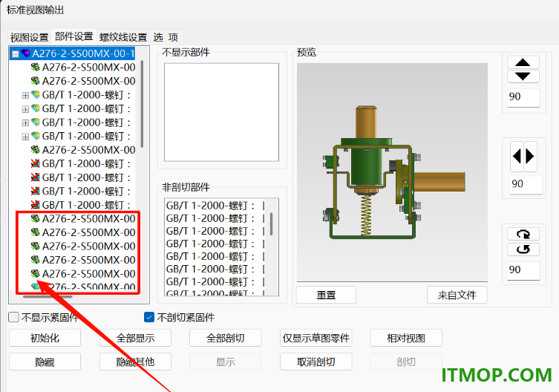This screenshot has height=392, width=559.
Task: Expand the second GB/T 1-2000-螺钉 tree node
Action: tap(25, 109)
